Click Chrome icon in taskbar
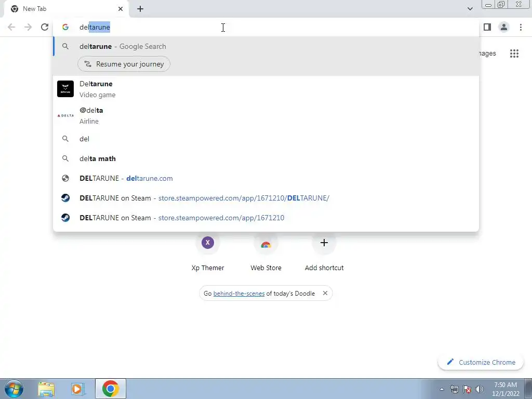 [111, 389]
